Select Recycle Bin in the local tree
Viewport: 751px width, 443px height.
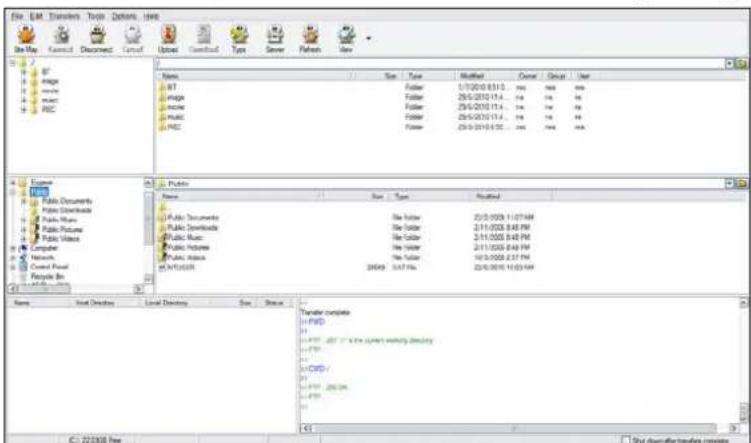(47, 276)
